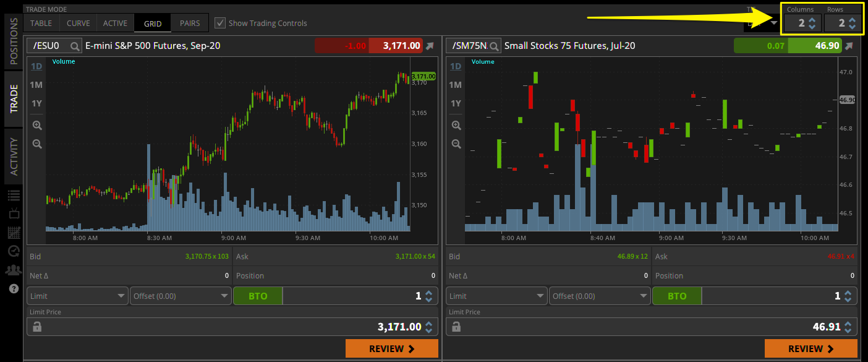This screenshot has width=868, height=362.
Task: Click the TV/live media icon in sidebar
Action: [x=12, y=213]
